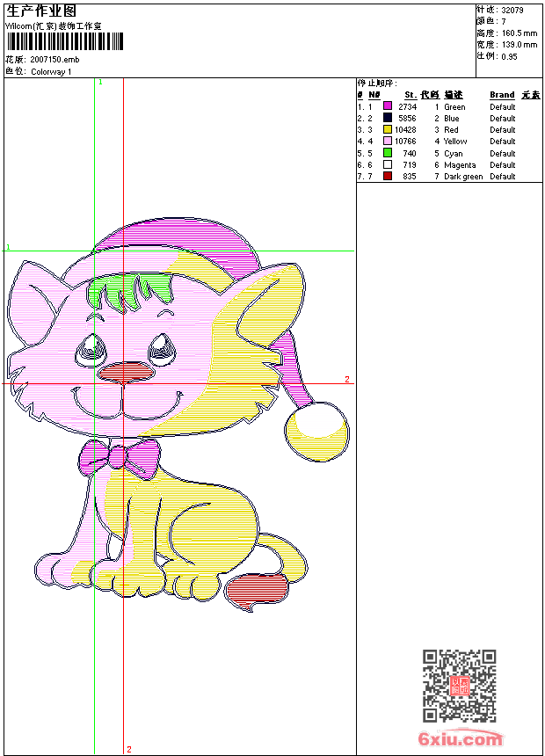The height and width of the screenshot is (756, 545).
Task: Click the stitch count 740
Action: click(410, 153)
